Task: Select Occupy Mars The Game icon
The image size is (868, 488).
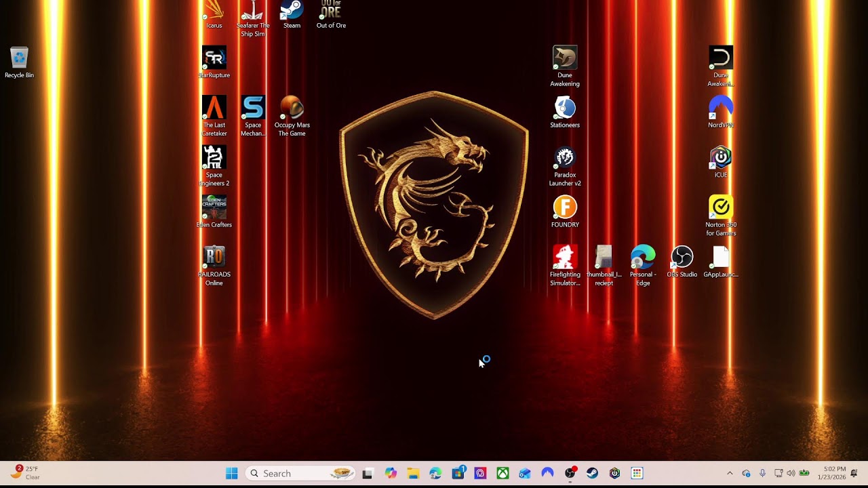Action: [x=292, y=117]
